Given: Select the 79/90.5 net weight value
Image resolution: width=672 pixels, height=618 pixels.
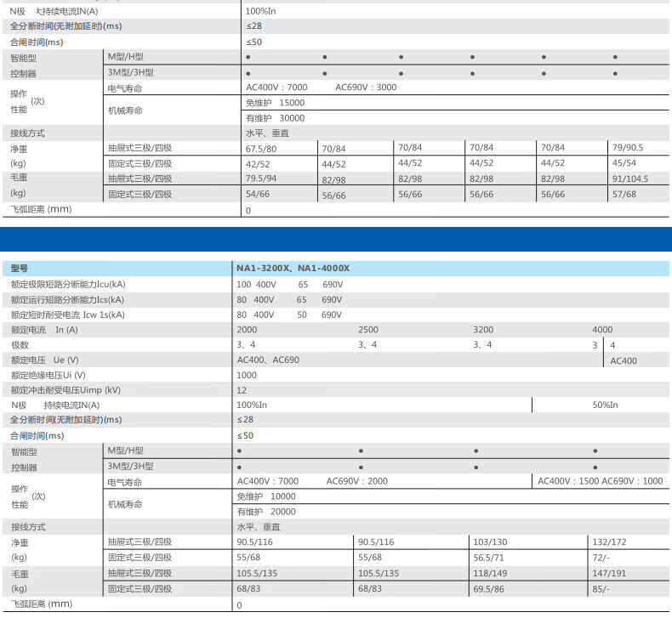Looking at the screenshot, I should click(628, 148).
